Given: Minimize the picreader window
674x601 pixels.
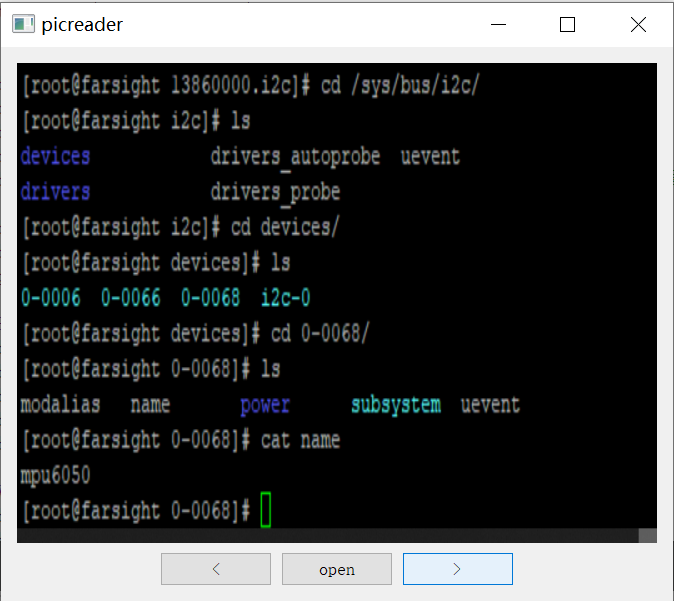Looking at the screenshot, I should tap(498, 25).
